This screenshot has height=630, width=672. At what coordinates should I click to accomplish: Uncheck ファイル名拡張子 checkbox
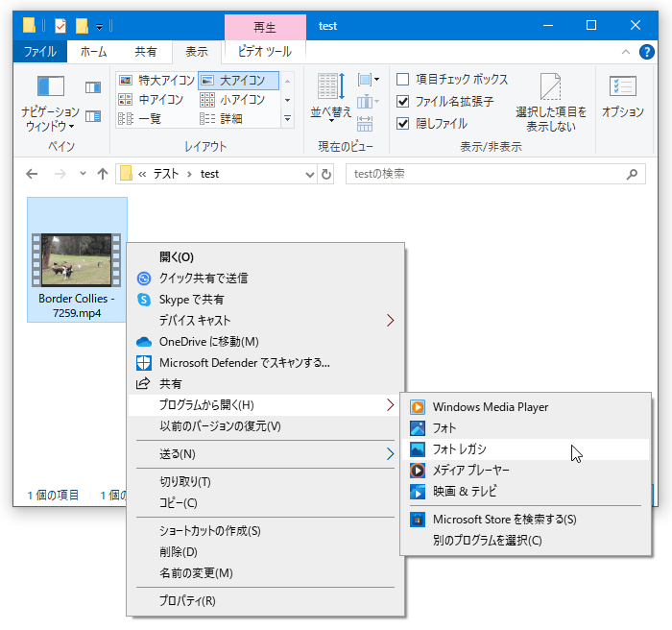(x=402, y=102)
